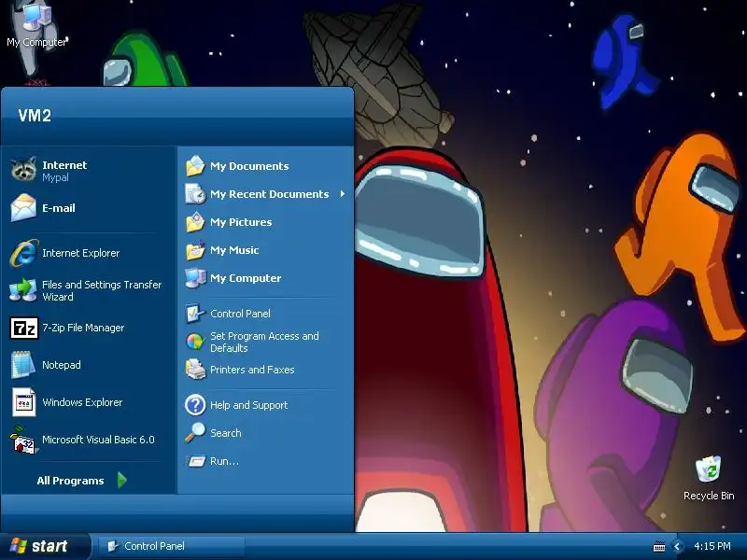
Task: Click the 7-Zip File Manager icon
Action: [x=24, y=329]
